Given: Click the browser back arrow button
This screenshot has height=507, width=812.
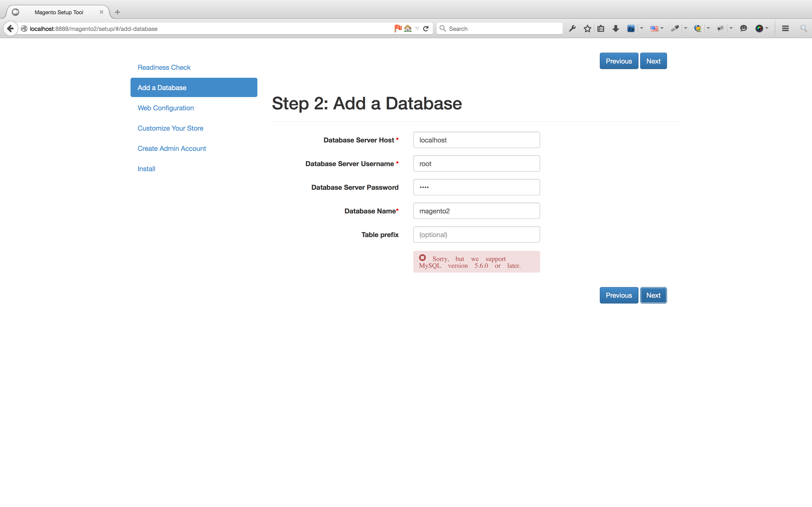Looking at the screenshot, I should pos(10,28).
